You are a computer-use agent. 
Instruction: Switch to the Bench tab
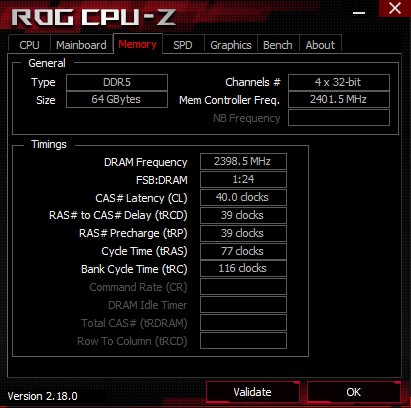coord(278,44)
